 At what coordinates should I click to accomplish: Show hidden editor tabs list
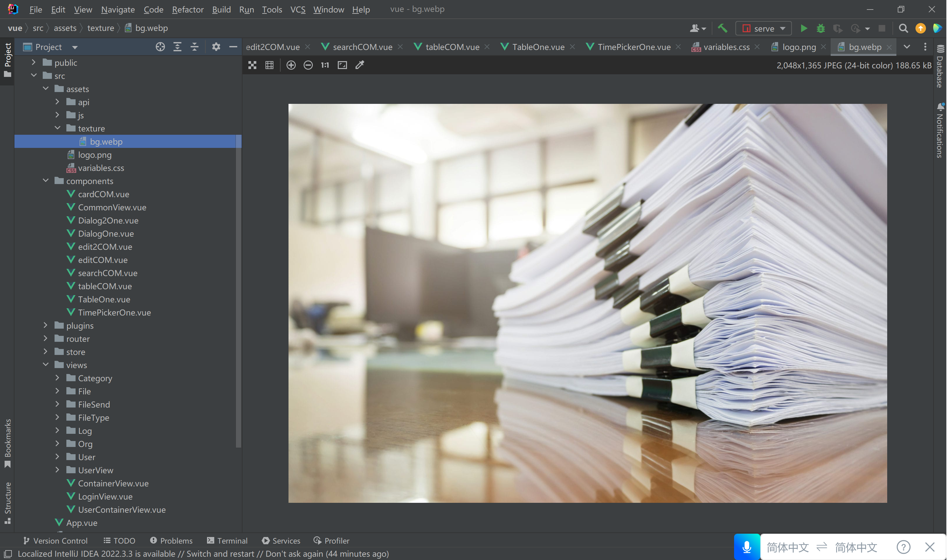pyautogui.click(x=907, y=47)
